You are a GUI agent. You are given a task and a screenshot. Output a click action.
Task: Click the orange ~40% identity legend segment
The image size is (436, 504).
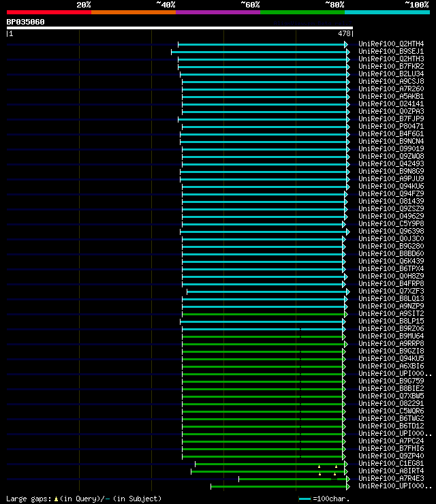point(134,12)
